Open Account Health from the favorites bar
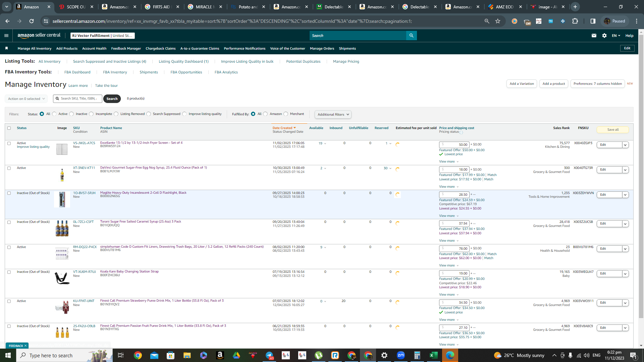The image size is (644, 362). point(94,49)
